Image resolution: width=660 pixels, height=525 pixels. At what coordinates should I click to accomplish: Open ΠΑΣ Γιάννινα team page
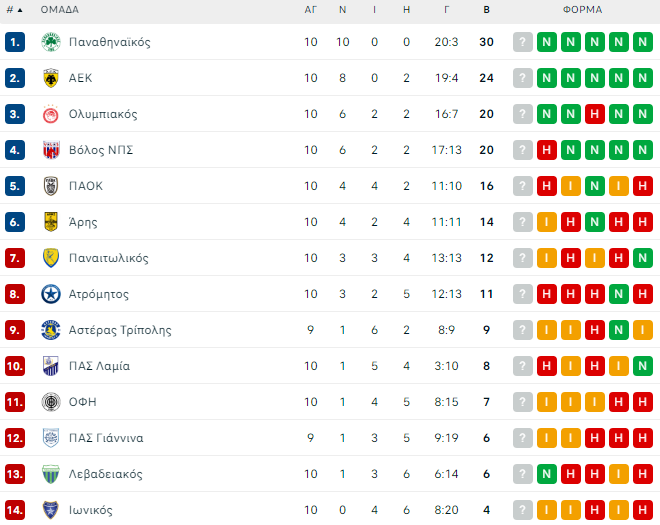click(x=106, y=438)
